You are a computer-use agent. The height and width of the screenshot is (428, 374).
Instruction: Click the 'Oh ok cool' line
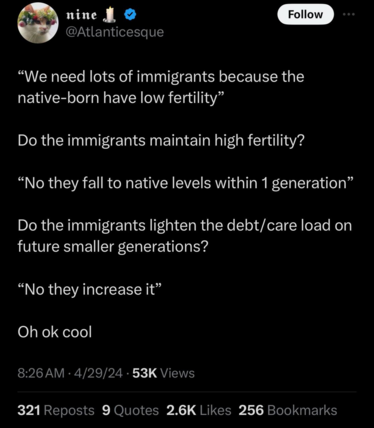[x=55, y=332]
